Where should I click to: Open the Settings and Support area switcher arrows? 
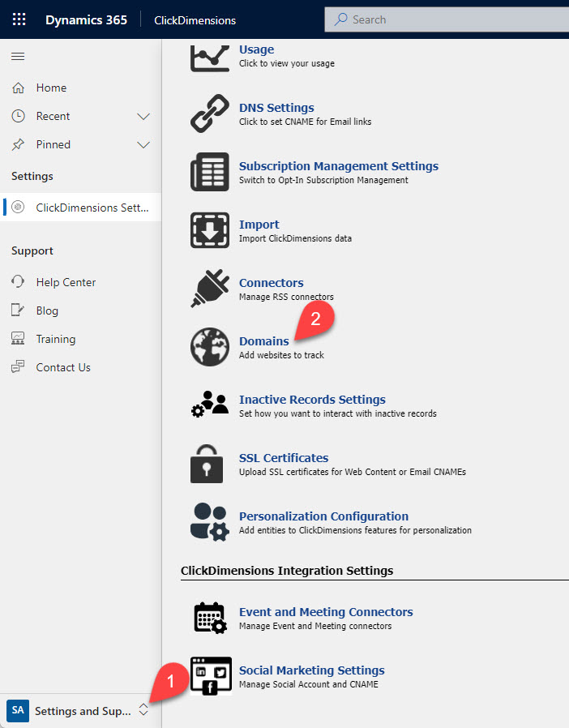tap(143, 709)
